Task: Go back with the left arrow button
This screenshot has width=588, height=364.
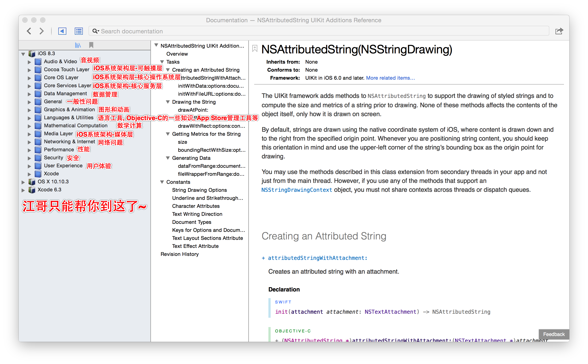Action: [x=29, y=31]
